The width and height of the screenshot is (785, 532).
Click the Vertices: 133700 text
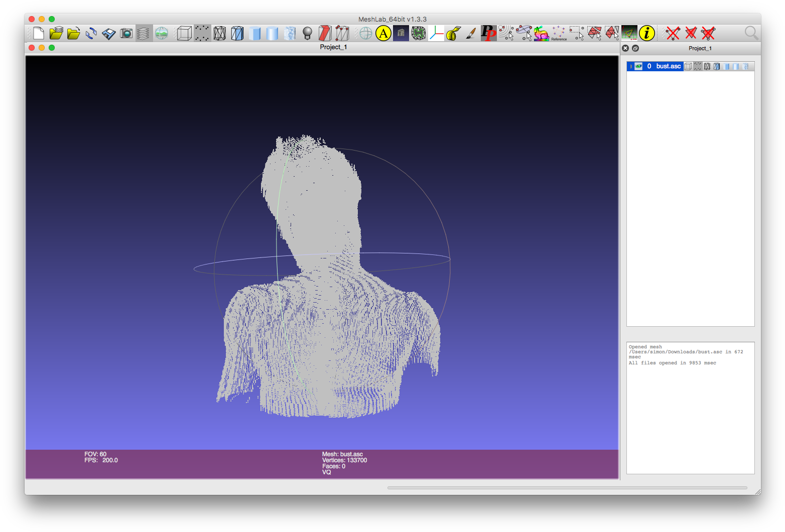click(x=344, y=460)
